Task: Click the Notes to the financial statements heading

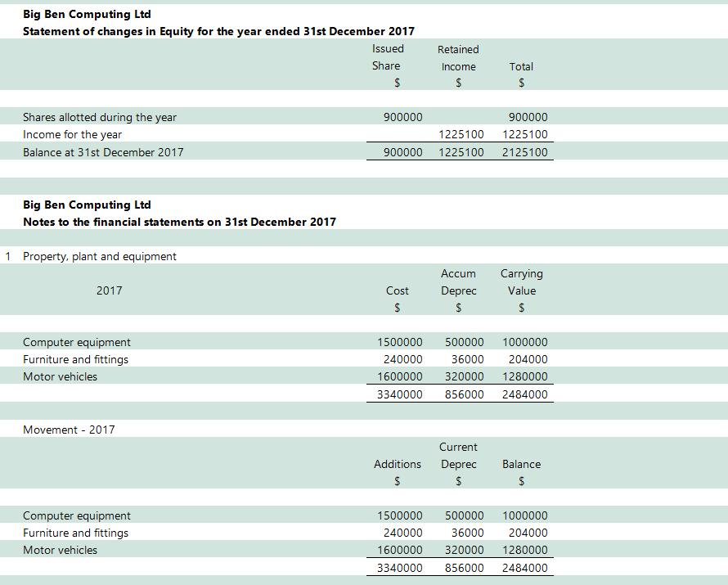Action: (x=179, y=222)
